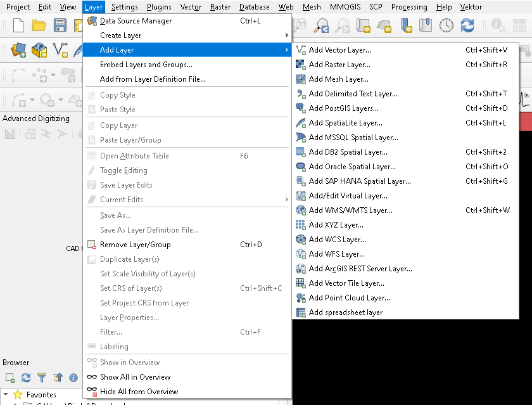Click the New 3D Map View icon
This screenshot has height=405, width=532.
click(384, 26)
